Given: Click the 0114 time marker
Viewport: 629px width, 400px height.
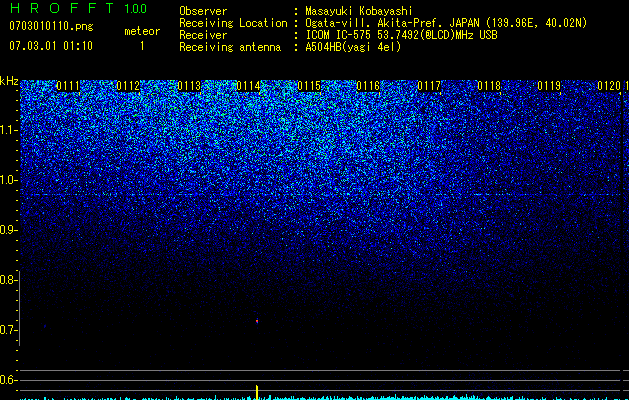Looking at the screenshot, I should tap(248, 86).
